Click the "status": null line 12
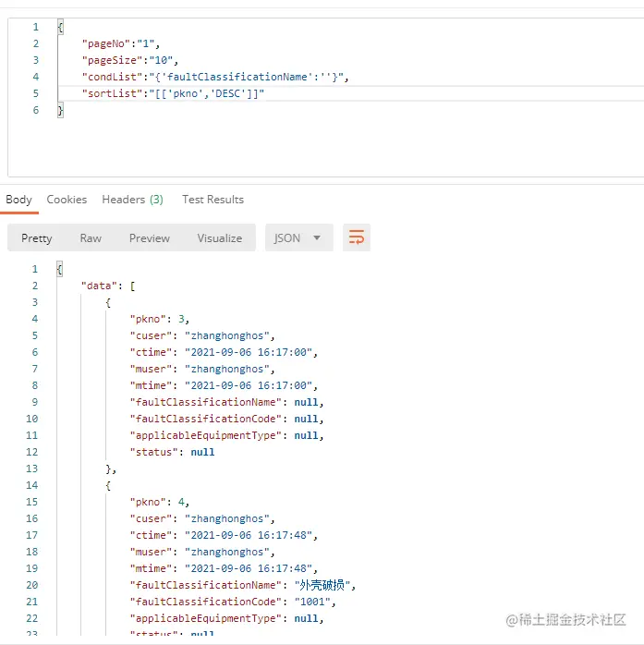The height and width of the screenshot is (645, 644). click(x=172, y=453)
